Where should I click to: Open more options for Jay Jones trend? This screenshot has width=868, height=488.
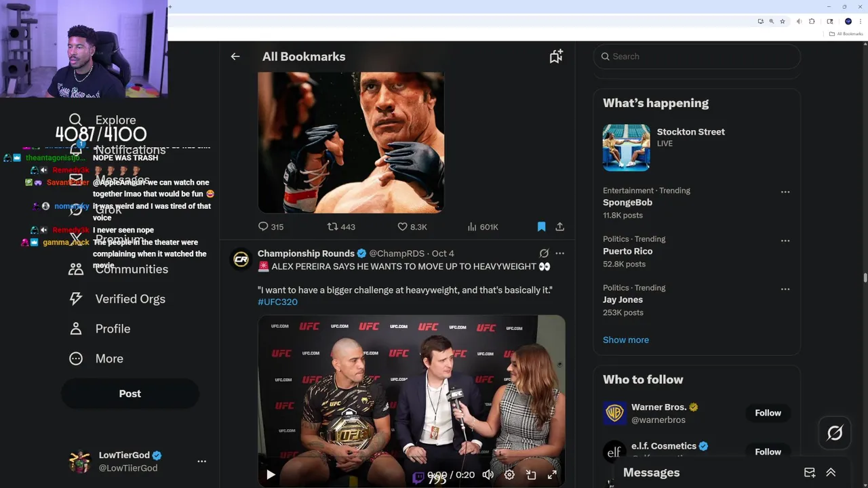point(785,289)
